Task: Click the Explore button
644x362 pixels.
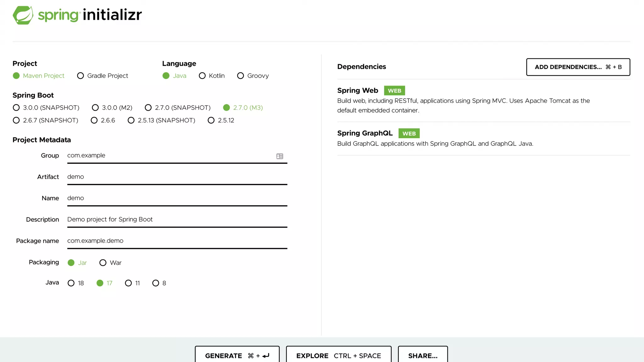Action: (338, 355)
